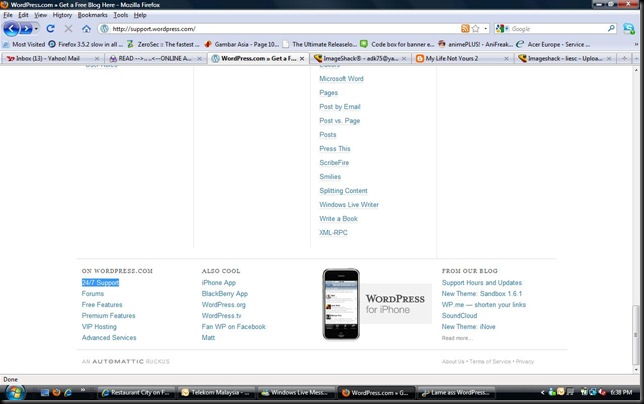Open The Ultimate Releaselog bookmark
The width and height of the screenshot is (644, 404).
[x=320, y=44]
